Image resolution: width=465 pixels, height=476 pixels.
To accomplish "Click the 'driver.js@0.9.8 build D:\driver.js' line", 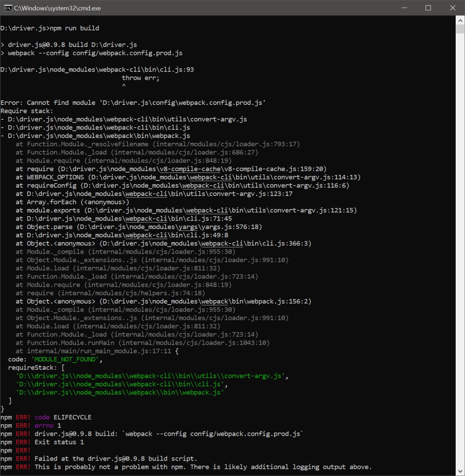I will (x=69, y=45).
